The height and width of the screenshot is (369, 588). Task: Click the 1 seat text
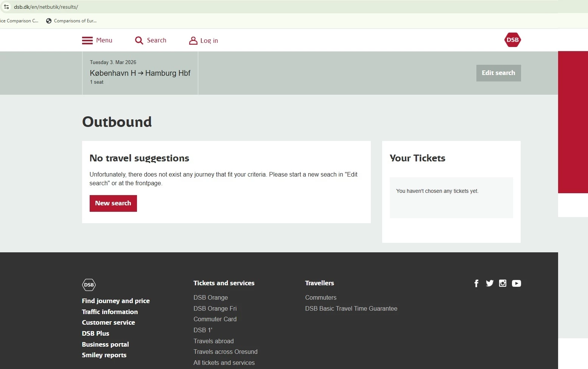click(96, 82)
